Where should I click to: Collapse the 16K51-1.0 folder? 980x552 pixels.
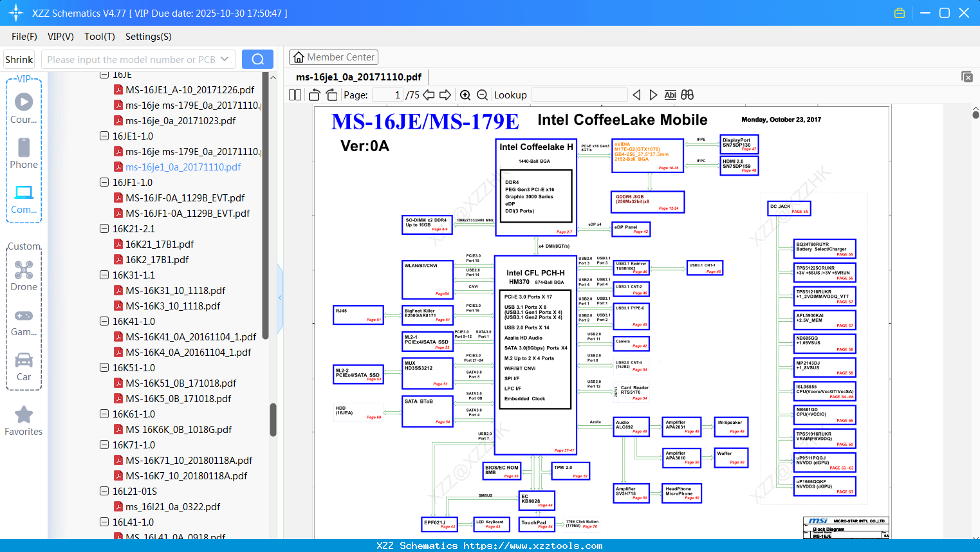(x=104, y=368)
